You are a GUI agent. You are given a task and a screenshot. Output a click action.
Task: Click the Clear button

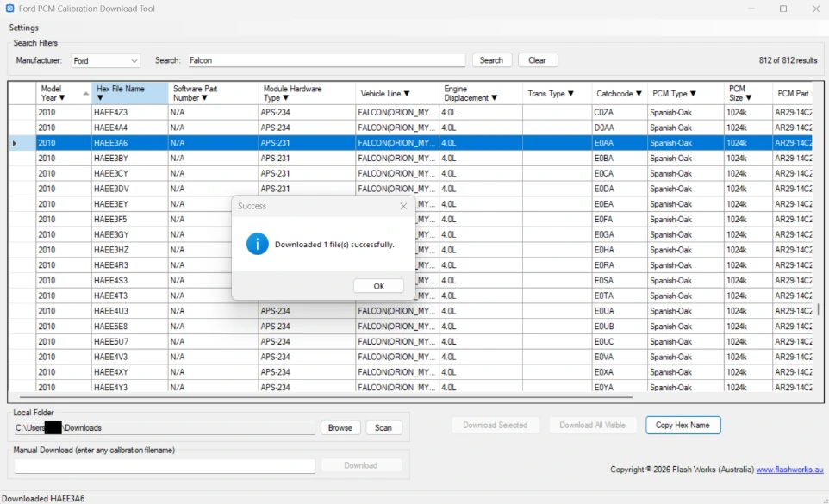click(x=538, y=60)
